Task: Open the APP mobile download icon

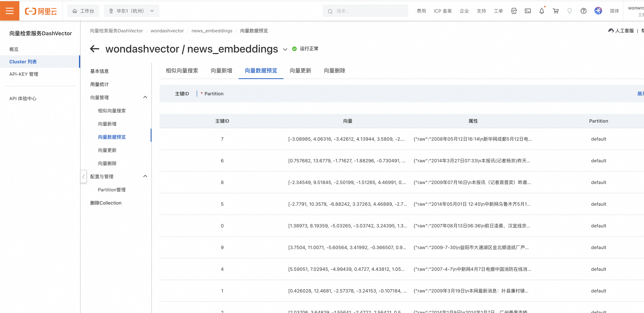Action: point(514,11)
